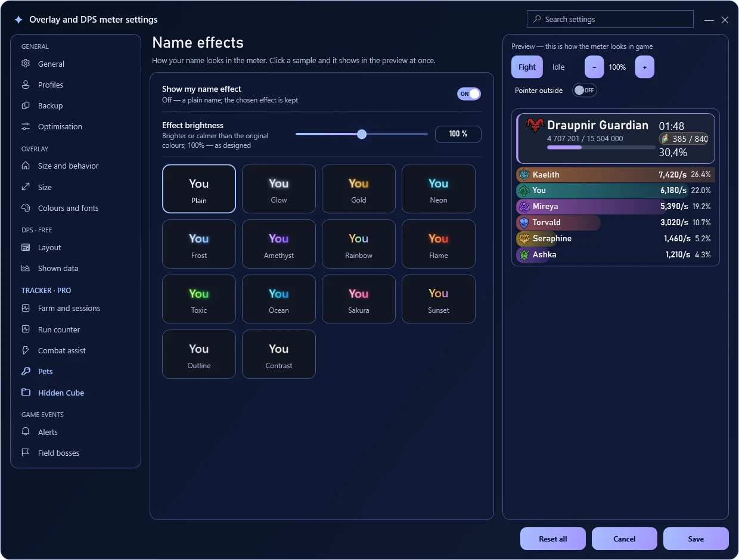The width and height of the screenshot is (739, 560).
Task: Toggle Show my name effect switch
Action: pyautogui.click(x=469, y=94)
